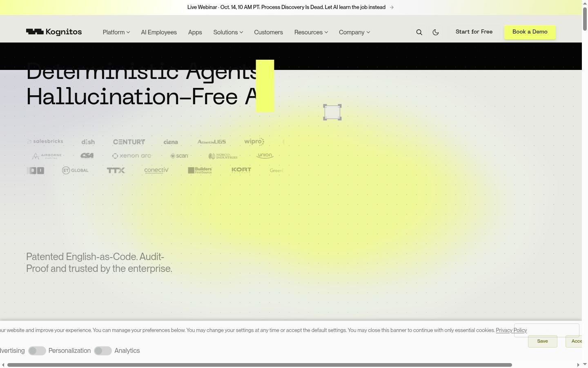Open the Customers nav item
Screen dimensions: 588x368
(268, 32)
